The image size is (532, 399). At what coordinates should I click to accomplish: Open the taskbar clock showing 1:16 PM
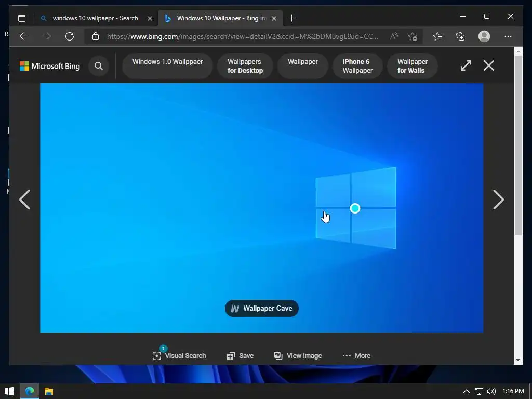(513, 391)
